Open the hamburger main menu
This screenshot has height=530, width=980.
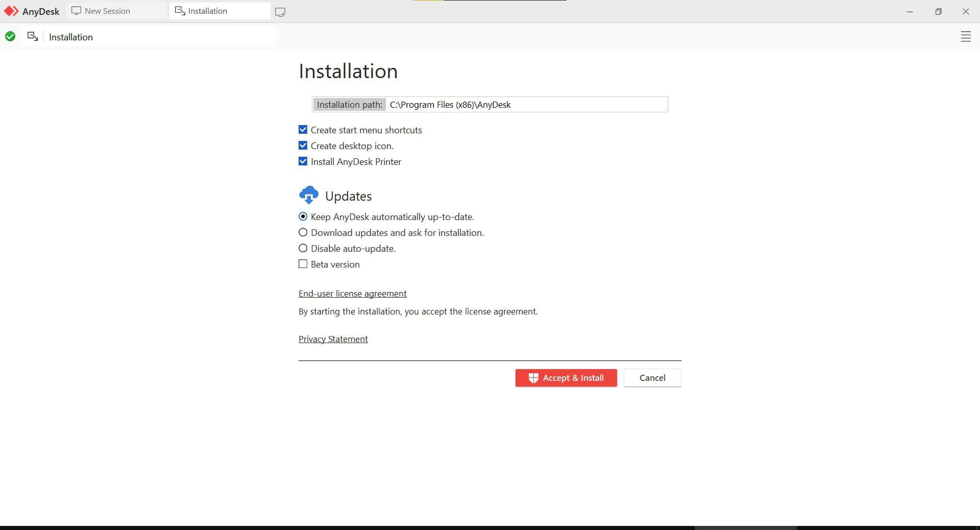click(966, 37)
